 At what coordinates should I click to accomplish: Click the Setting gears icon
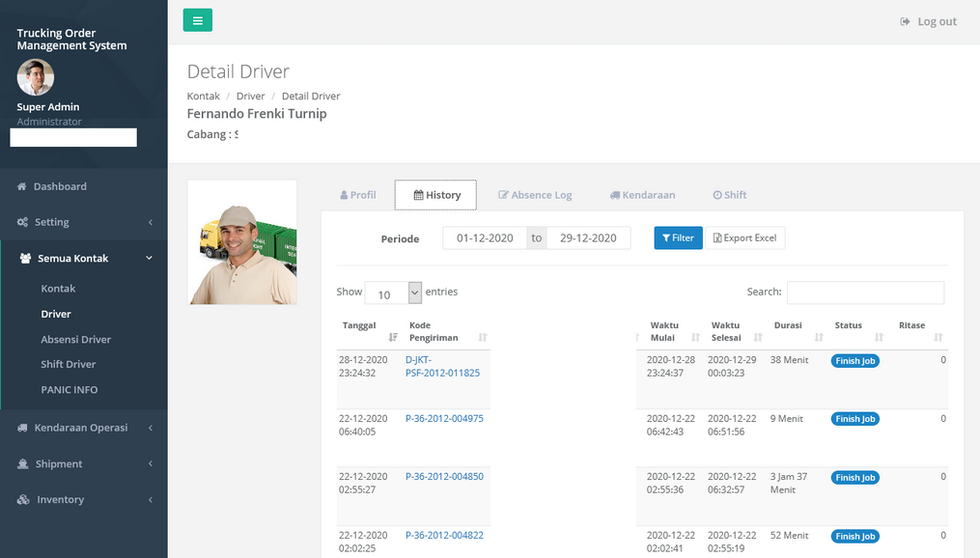22,222
